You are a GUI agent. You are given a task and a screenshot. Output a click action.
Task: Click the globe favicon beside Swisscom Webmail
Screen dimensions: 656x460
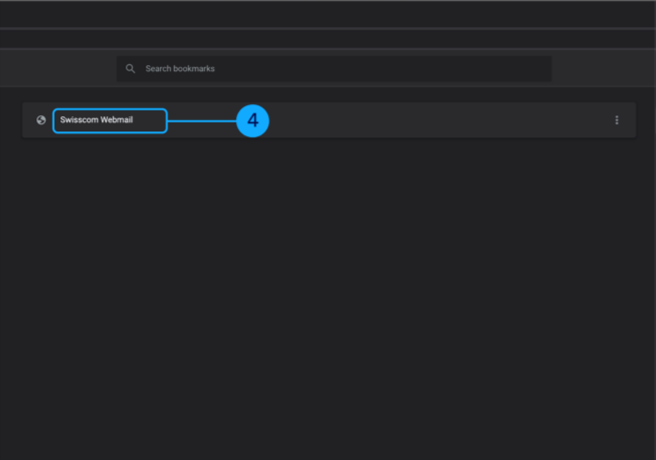(41, 120)
